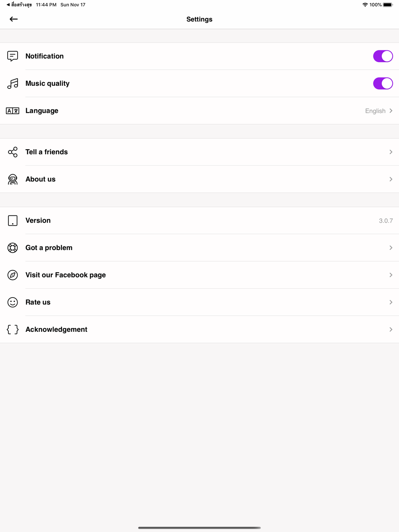Expand the About us chevron

(x=391, y=179)
